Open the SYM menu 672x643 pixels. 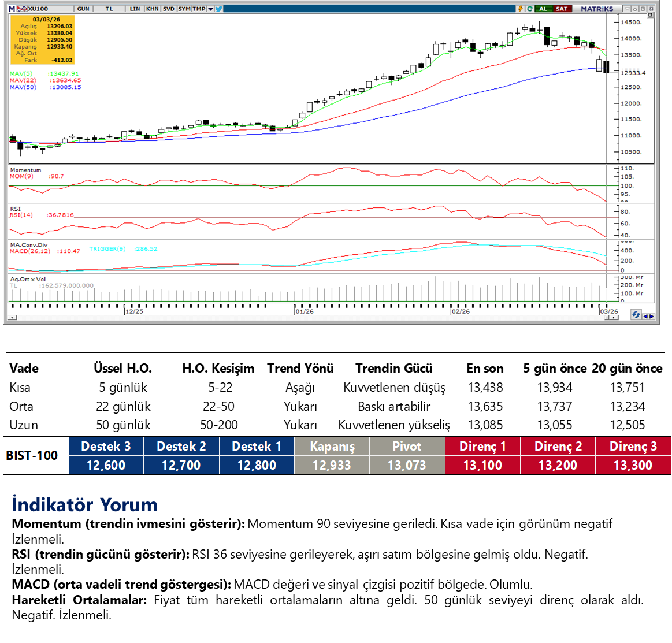tap(184, 9)
